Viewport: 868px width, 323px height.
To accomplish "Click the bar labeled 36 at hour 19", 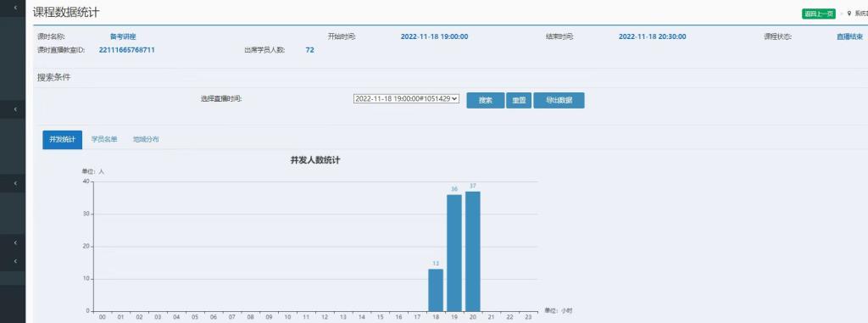I will click(454, 253).
